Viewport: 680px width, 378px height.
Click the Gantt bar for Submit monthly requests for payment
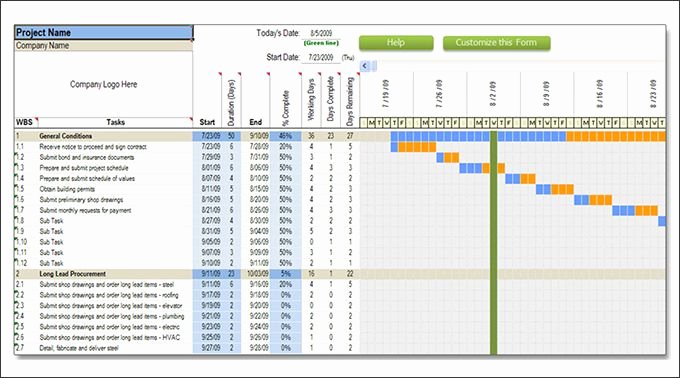pos(635,211)
